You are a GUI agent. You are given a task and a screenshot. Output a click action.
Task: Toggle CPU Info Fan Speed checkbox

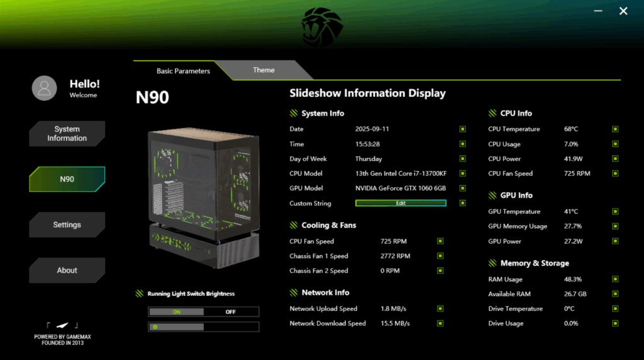pyautogui.click(x=615, y=174)
